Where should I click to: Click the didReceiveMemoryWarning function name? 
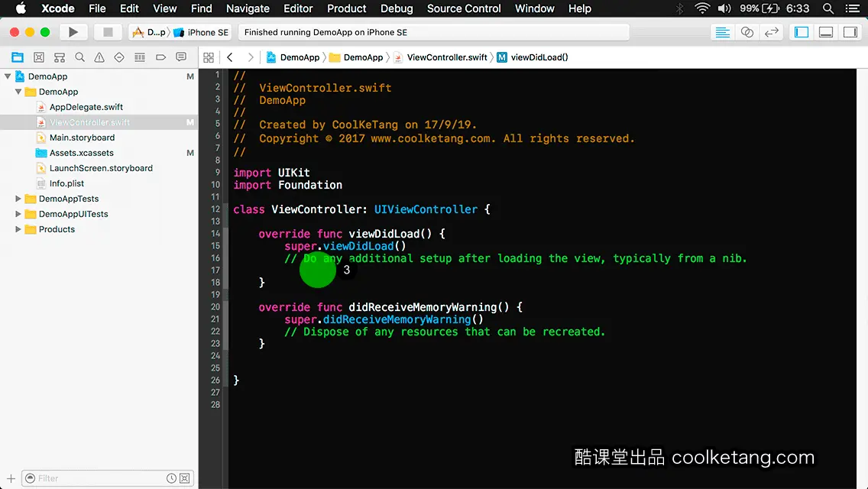coord(423,307)
